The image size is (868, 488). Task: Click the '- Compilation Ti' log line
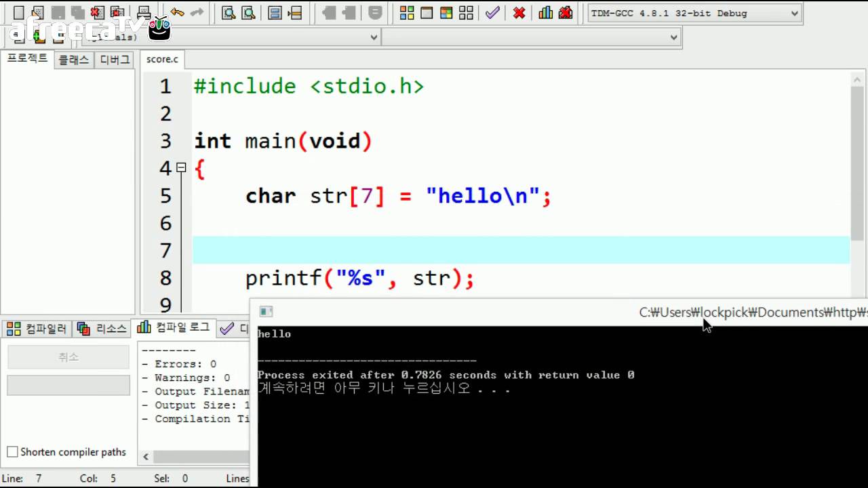click(195, 419)
